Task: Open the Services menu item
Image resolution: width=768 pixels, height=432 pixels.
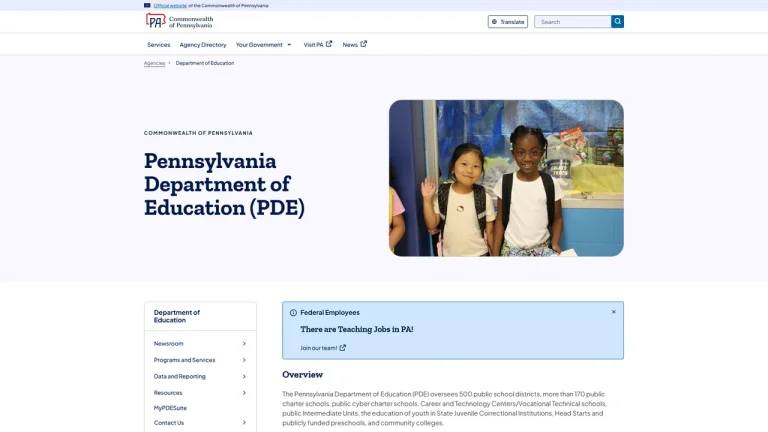Action: click(x=159, y=45)
